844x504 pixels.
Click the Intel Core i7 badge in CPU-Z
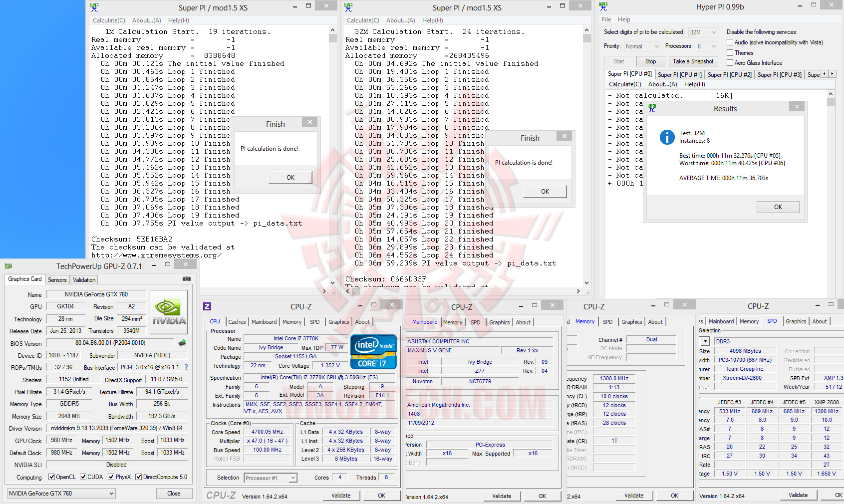pyautogui.click(x=373, y=352)
